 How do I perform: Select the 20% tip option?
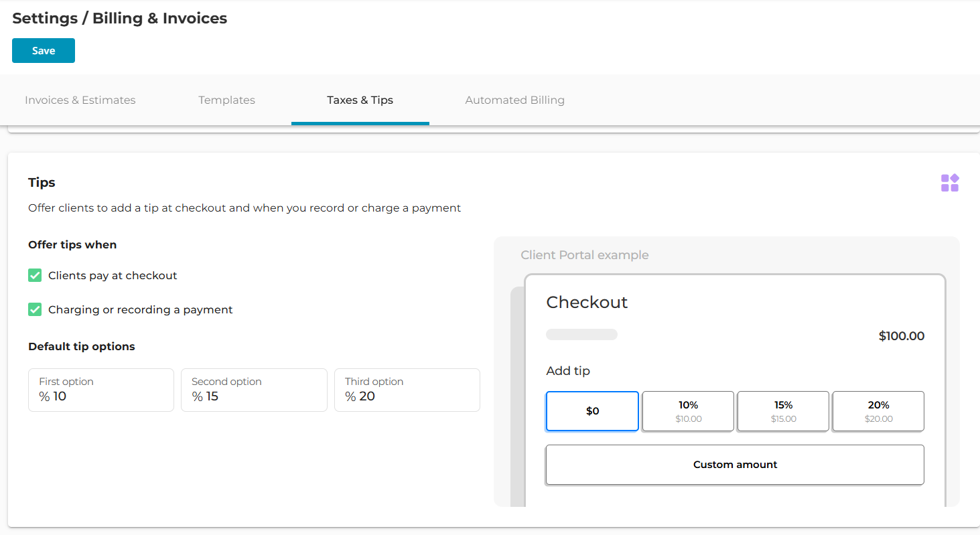[x=878, y=411]
